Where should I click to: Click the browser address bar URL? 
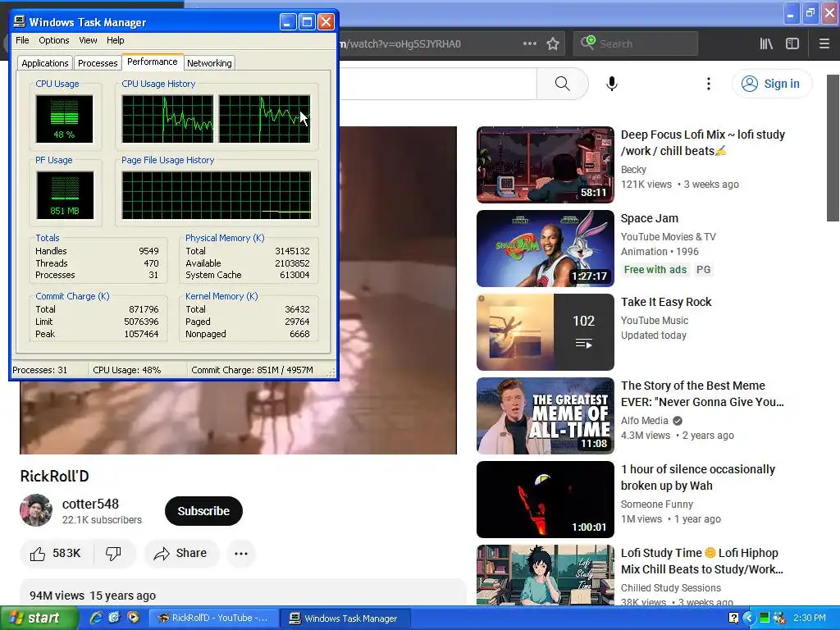(x=400, y=44)
